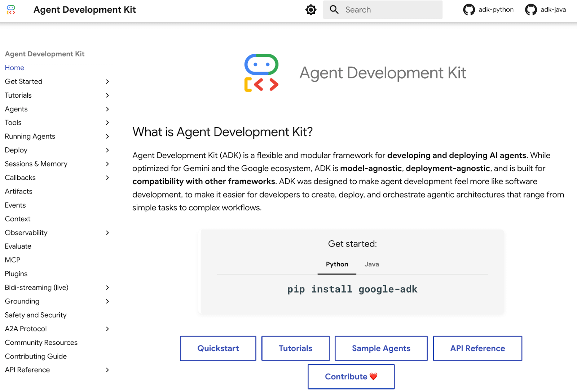The width and height of the screenshot is (577, 392).
Task: Expand the Agents navigation section
Action: point(107,109)
